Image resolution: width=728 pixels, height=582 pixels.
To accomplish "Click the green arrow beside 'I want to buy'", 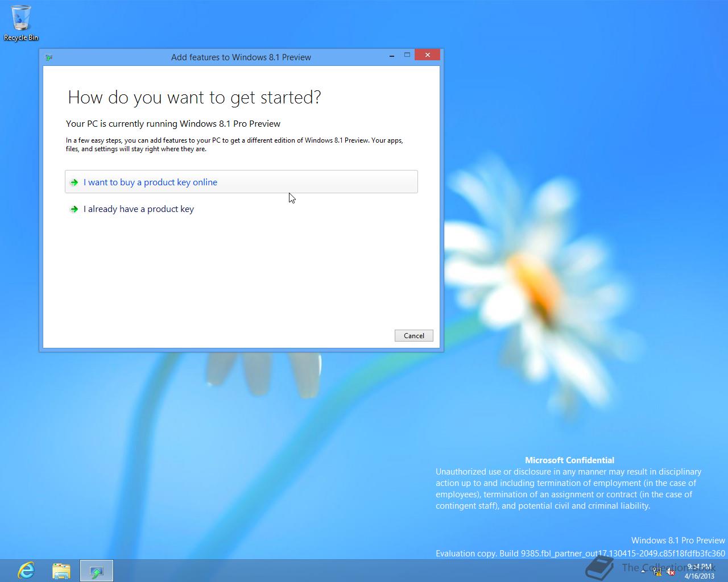I will tap(74, 182).
